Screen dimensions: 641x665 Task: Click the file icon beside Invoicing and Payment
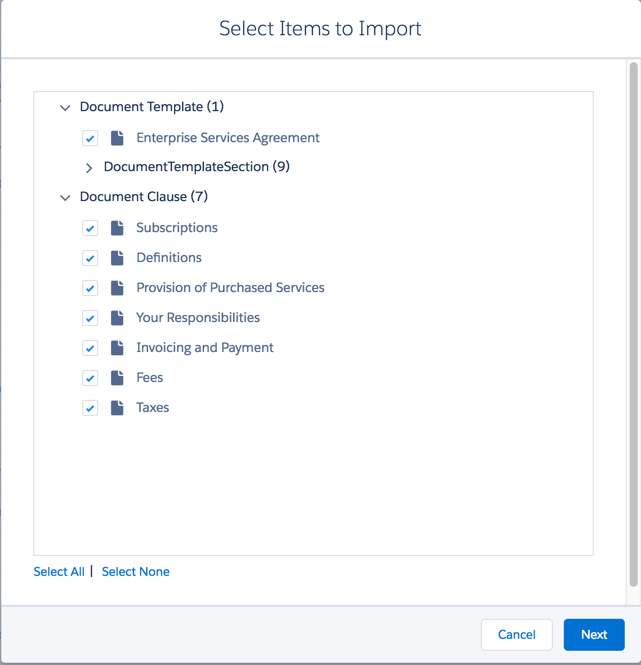tap(117, 348)
